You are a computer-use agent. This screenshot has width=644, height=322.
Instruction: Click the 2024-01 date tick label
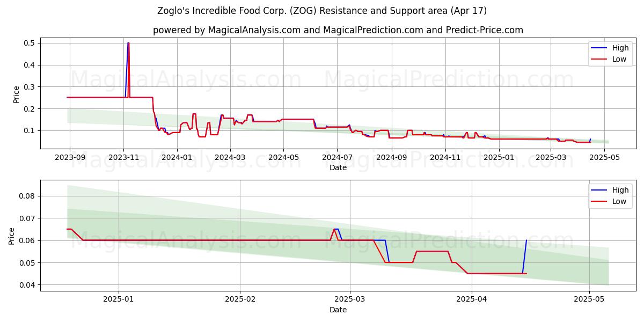[177, 157]
